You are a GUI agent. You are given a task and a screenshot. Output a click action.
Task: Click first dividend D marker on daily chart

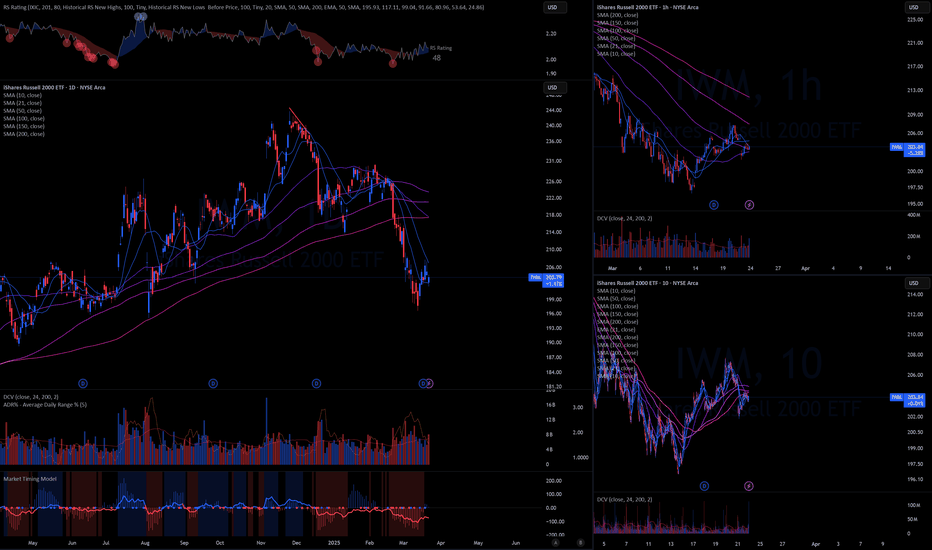[x=83, y=384]
